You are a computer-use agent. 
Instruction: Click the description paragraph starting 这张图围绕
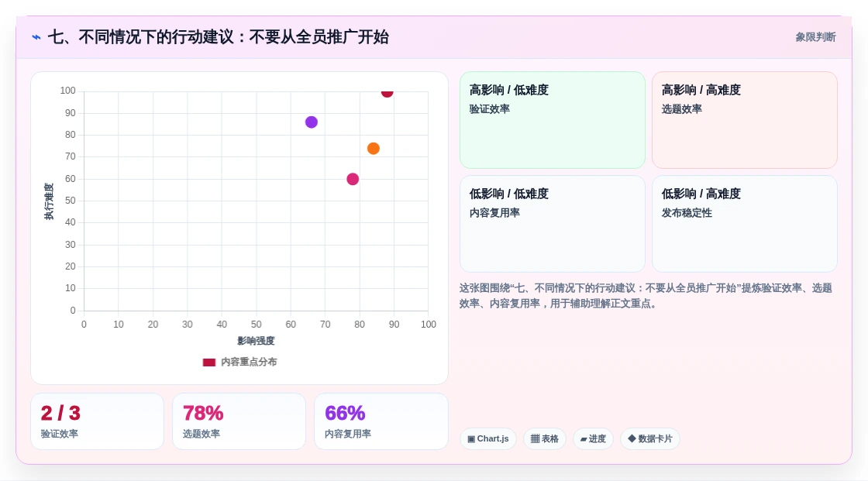click(x=646, y=296)
